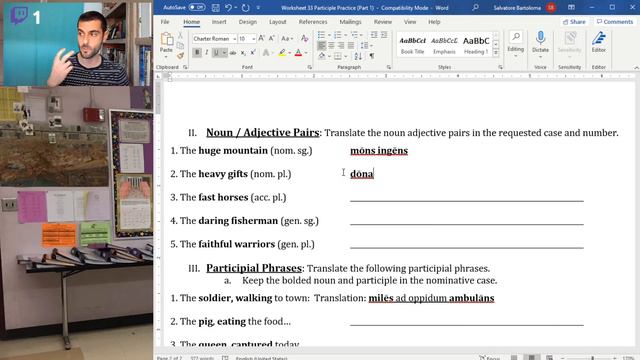Toggle left paragraph alignment
The width and height of the screenshot is (640, 360).
point(322,45)
